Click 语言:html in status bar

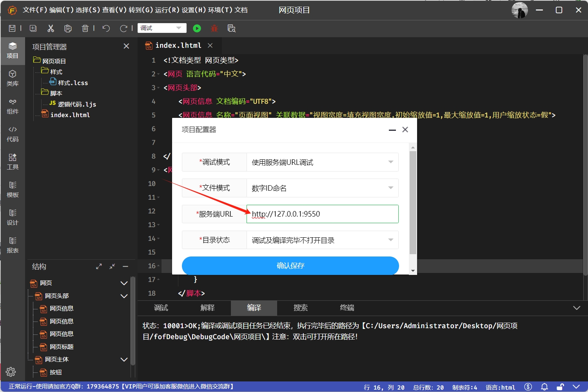[500, 387]
